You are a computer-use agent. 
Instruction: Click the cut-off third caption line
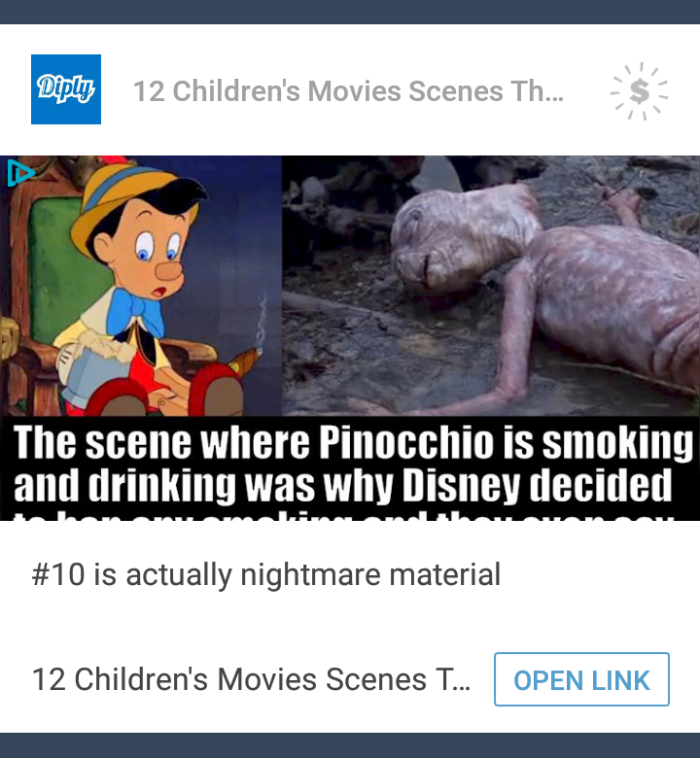(x=343, y=516)
